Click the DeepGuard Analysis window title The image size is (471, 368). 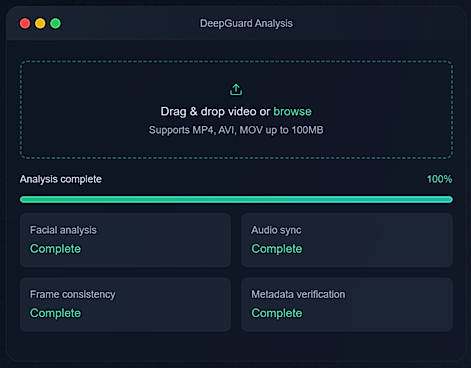(x=246, y=23)
